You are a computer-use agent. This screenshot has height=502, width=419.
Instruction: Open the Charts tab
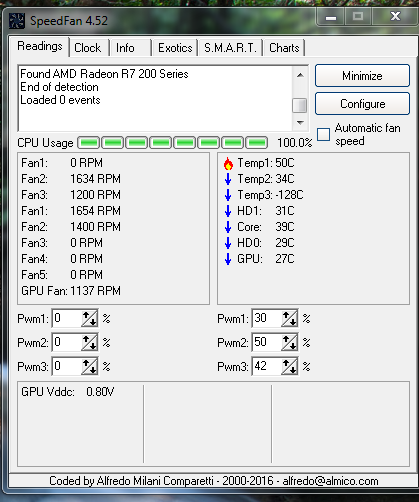click(284, 48)
